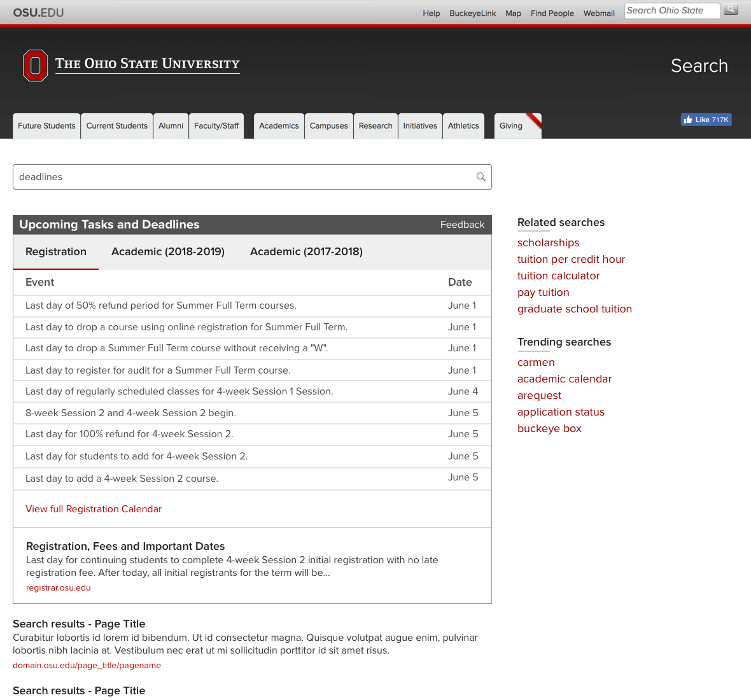Open View full Registration Calendar link

pyautogui.click(x=94, y=509)
